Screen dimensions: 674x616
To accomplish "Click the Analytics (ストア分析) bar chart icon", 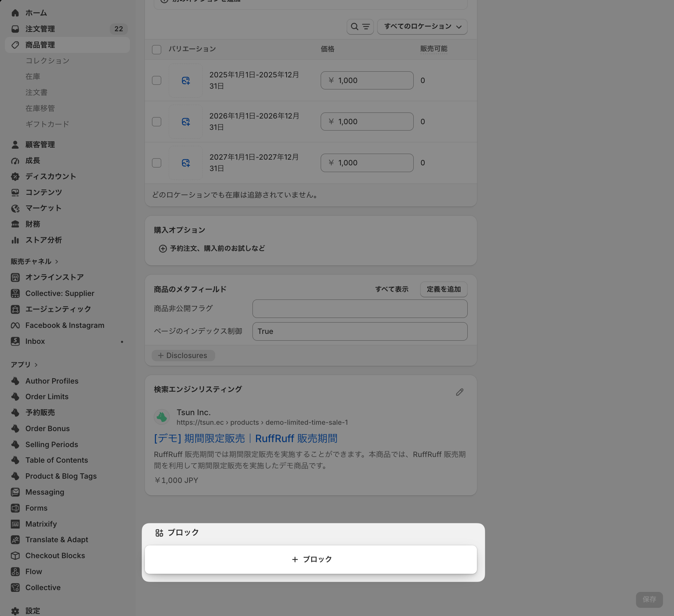I will tap(15, 240).
